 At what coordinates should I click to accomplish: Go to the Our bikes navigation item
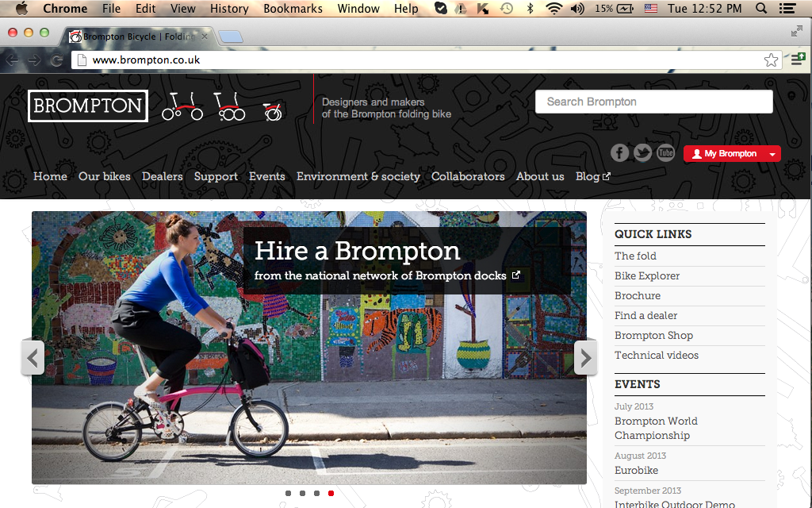pos(105,176)
